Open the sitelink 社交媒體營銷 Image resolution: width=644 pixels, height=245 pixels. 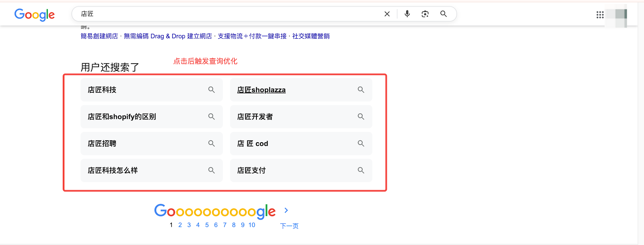click(311, 36)
